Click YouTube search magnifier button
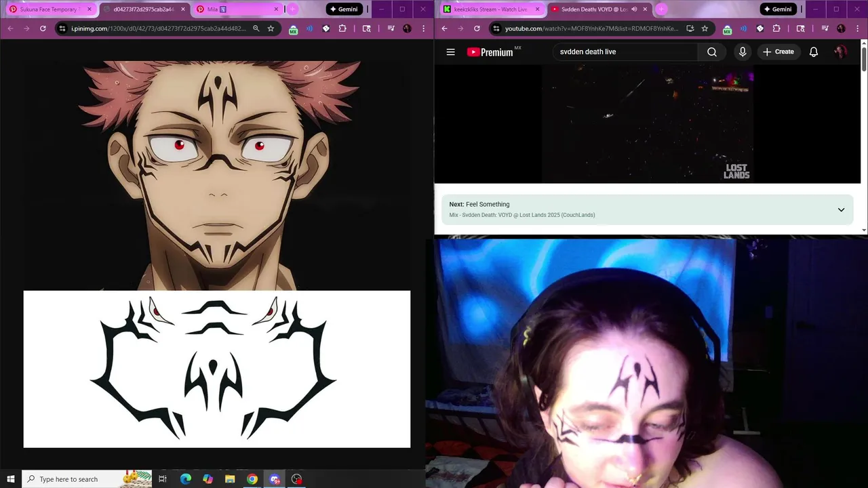This screenshot has height=488, width=868. click(711, 52)
